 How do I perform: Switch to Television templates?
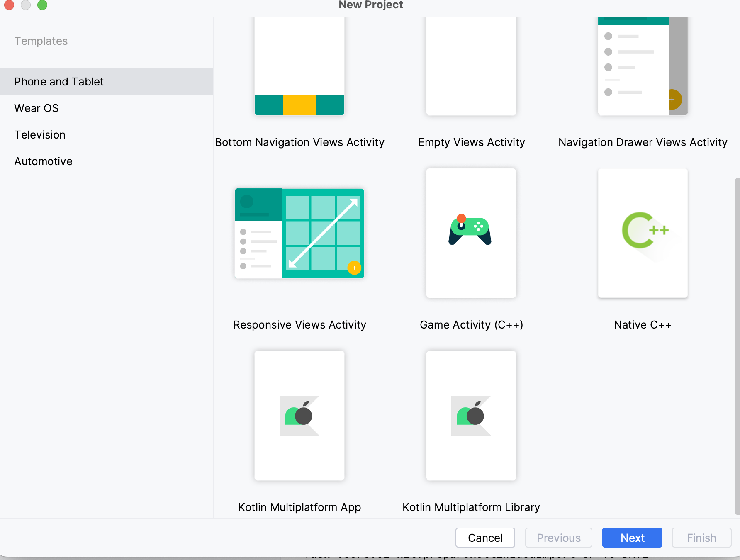(39, 134)
